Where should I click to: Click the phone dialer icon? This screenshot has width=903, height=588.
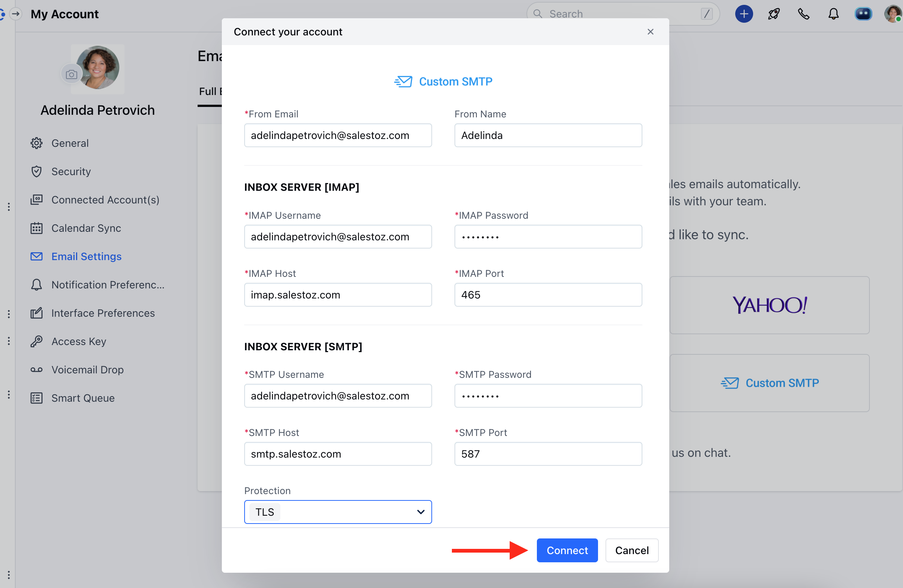point(803,14)
